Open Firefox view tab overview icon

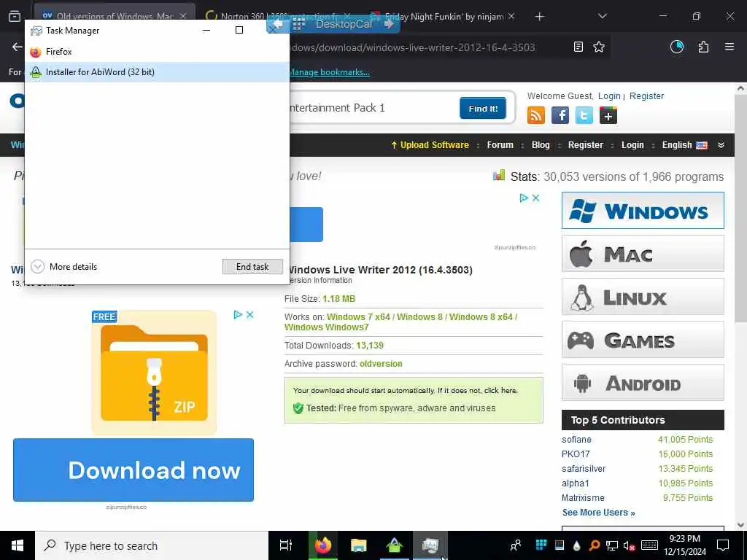(x=15, y=16)
